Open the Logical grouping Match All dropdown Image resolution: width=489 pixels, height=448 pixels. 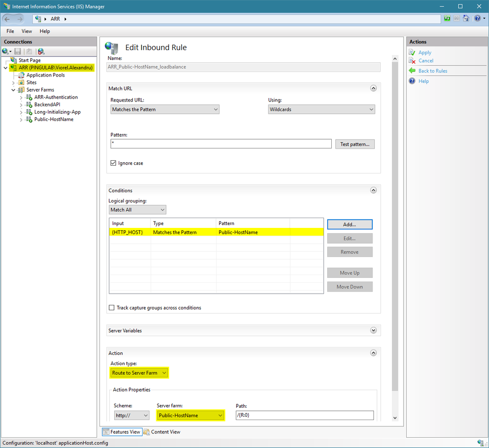click(137, 210)
